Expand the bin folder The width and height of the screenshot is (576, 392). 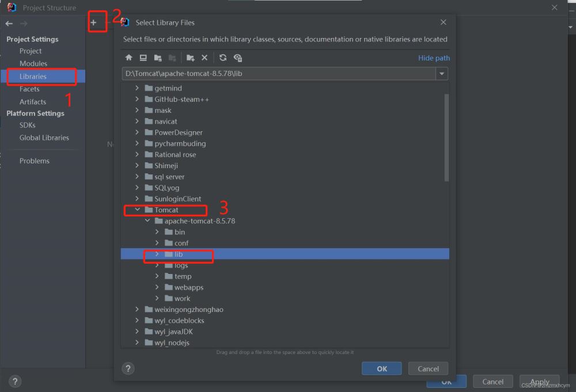tap(157, 231)
